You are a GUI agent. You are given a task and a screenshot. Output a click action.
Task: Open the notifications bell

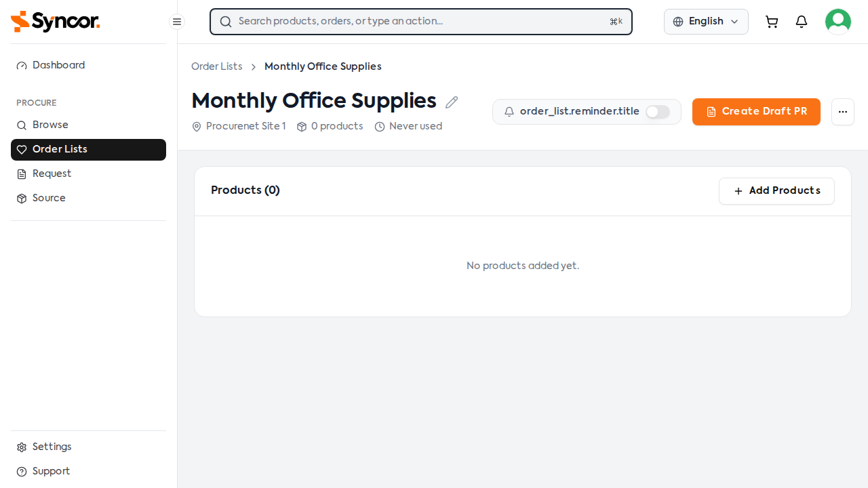[802, 22]
